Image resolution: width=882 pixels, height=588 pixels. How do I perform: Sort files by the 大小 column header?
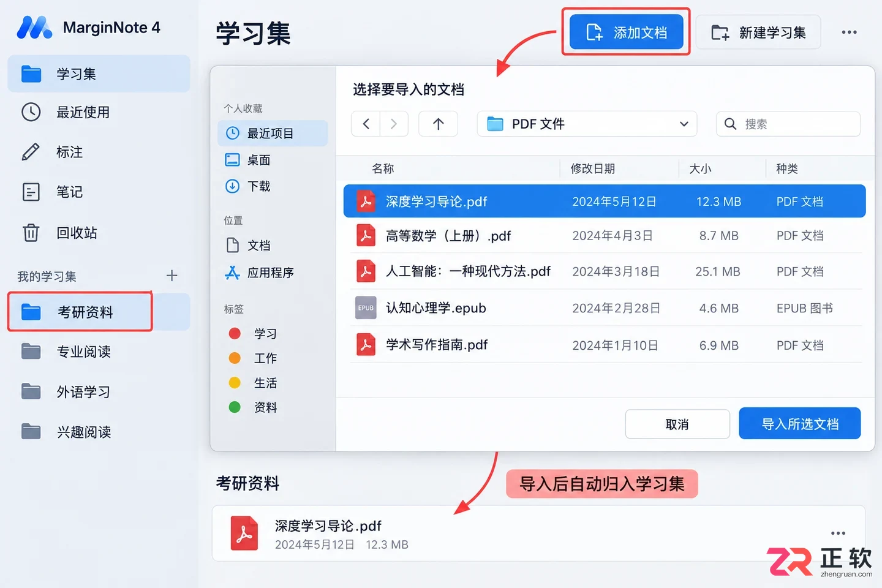700,168
